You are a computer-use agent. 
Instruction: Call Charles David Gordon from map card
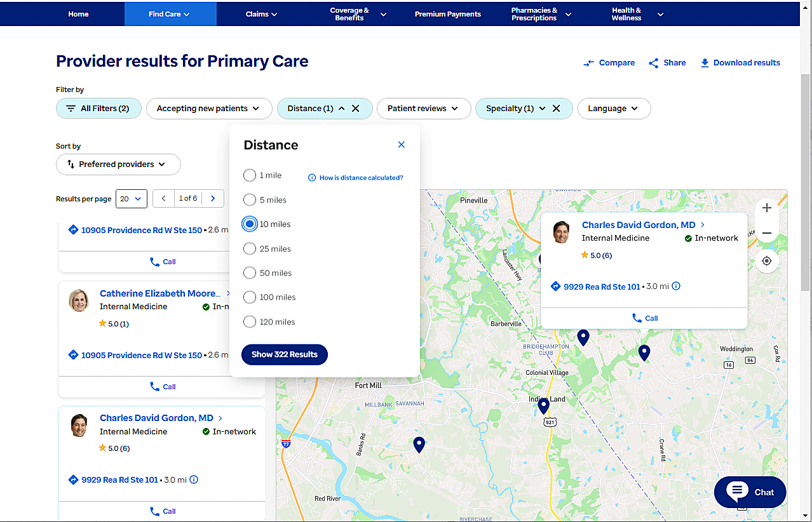coord(644,318)
